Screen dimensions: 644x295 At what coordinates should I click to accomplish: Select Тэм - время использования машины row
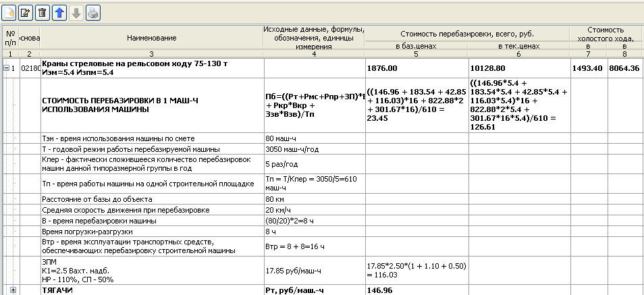pyautogui.click(x=152, y=138)
